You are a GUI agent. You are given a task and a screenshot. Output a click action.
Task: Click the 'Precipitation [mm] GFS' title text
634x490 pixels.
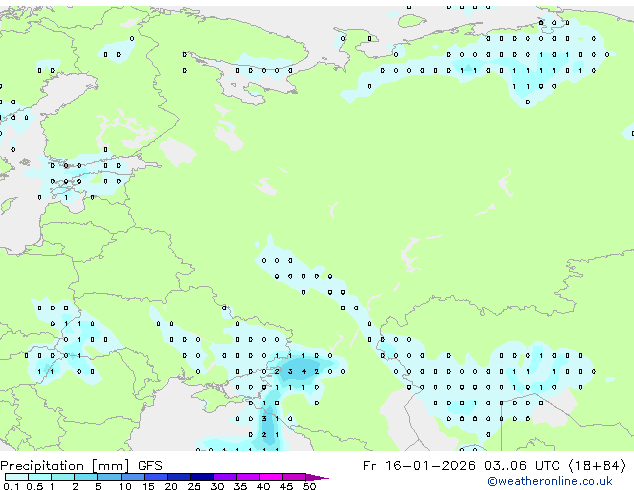coord(81,466)
